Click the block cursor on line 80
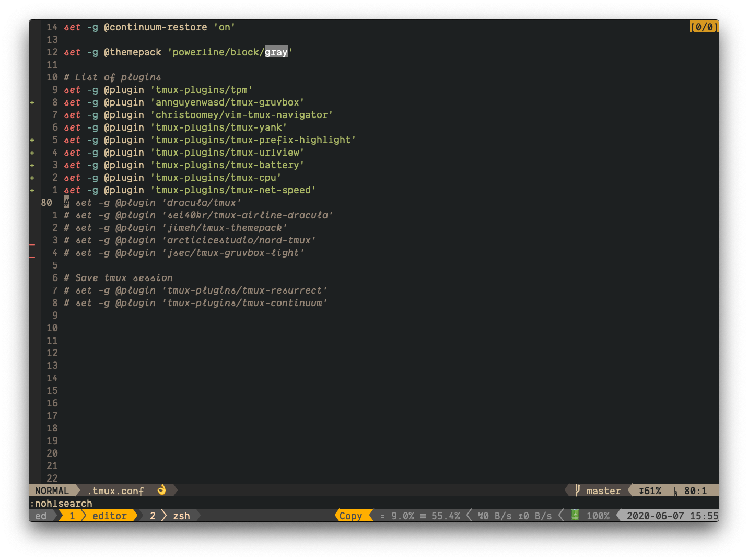Viewport: 748px width, 560px height. [66, 202]
